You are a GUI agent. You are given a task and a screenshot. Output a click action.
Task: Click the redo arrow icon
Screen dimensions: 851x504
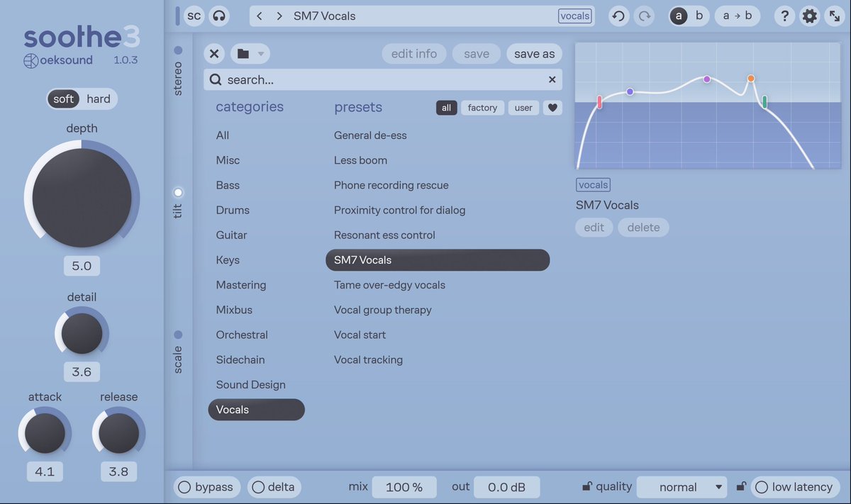644,16
